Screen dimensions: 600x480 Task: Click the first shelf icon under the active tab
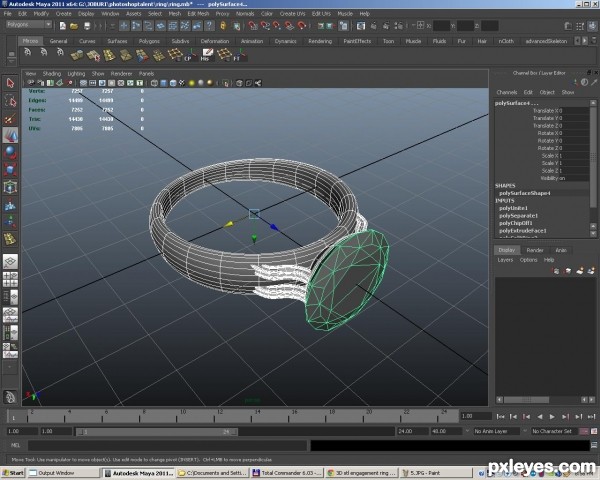click(28, 52)
